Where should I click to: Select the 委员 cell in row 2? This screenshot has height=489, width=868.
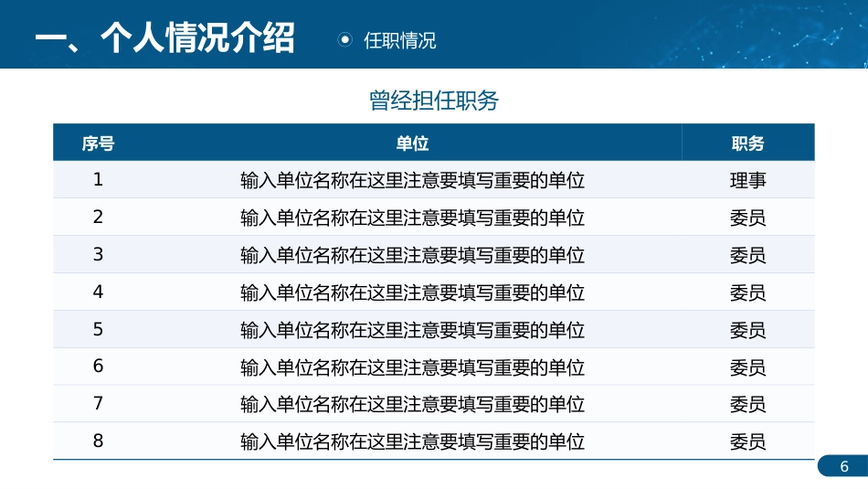click(x=748, y=218)
